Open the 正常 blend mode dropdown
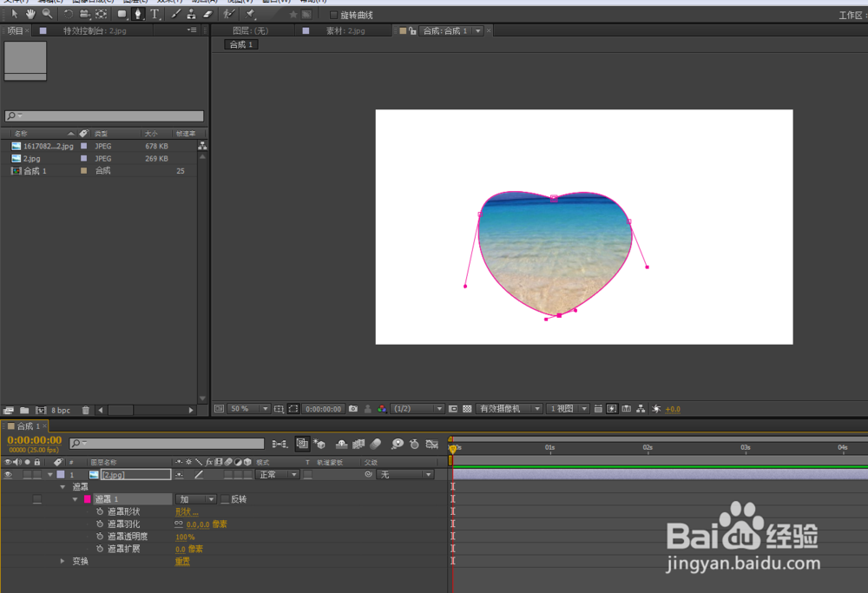Image resolution: width=868 pixels, height=593 pixels. pyautogui.click(x=278, y=475)
